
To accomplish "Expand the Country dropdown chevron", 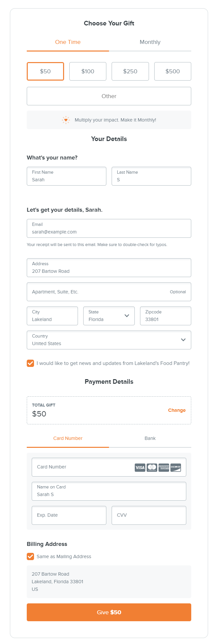I will pos(183,340).
